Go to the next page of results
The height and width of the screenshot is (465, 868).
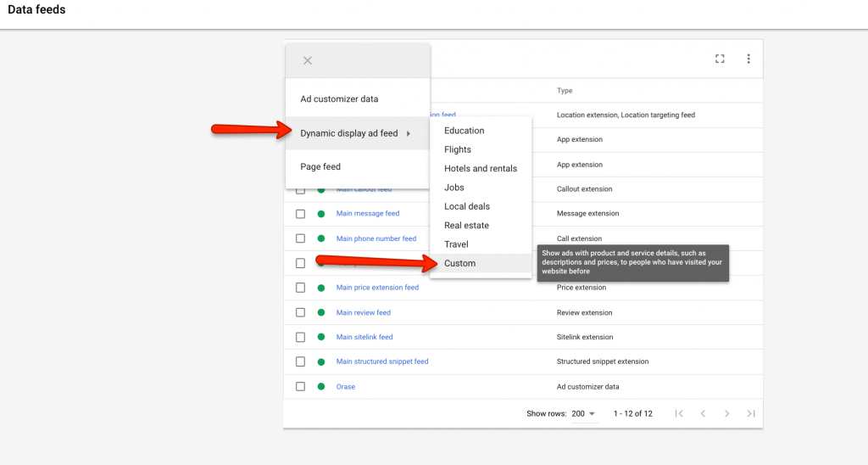coord(726,413)
